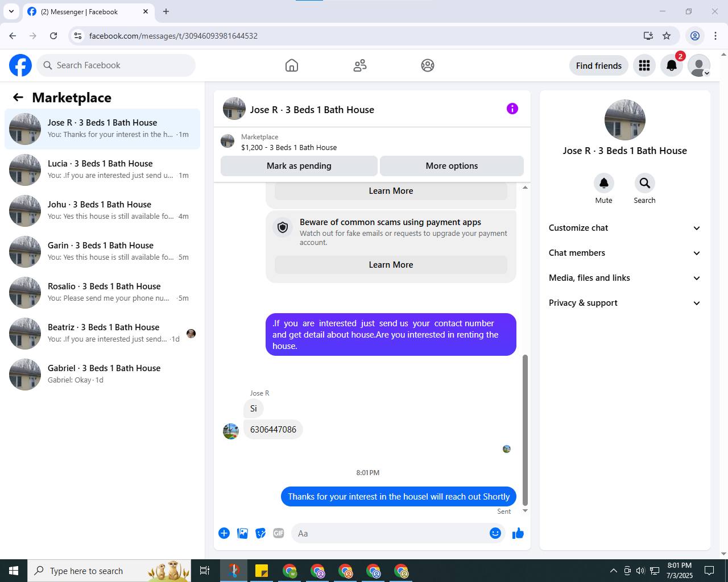
Task: Open Johu conversation in list
Action: (102, 211)
